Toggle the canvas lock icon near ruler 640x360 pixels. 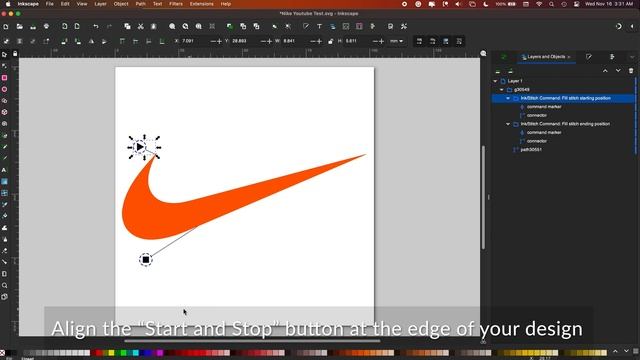pos(15,53)
